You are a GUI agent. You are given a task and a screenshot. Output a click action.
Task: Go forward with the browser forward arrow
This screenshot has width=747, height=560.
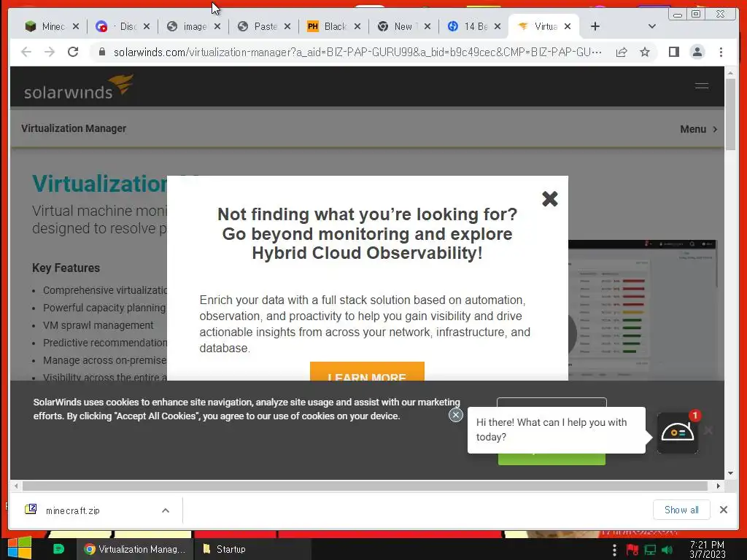pos(50,52)
